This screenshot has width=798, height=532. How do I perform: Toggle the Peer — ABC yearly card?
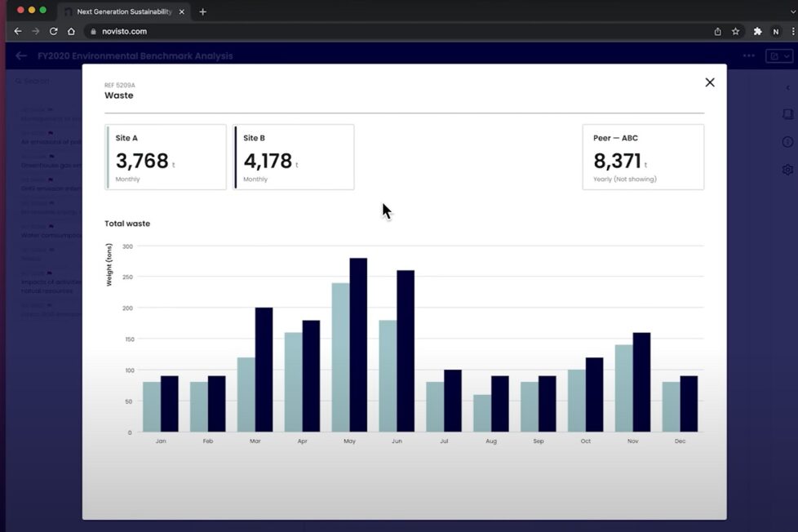click(x=643, y=157)
